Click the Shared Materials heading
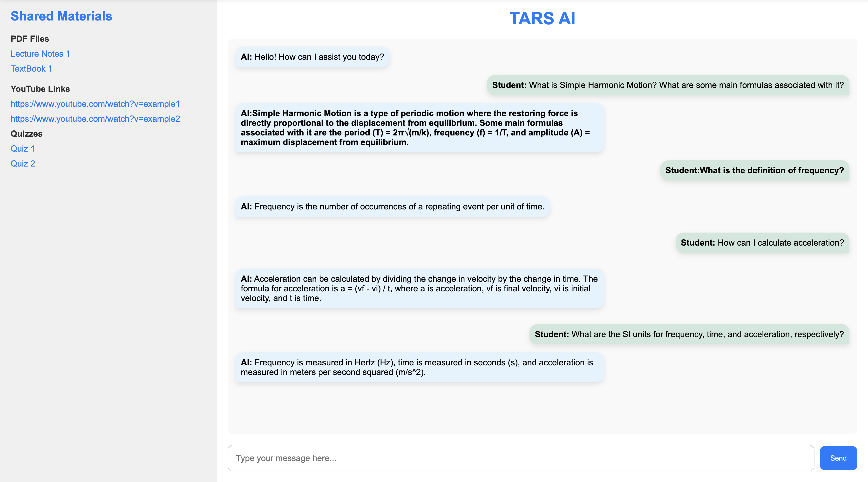This screenshot has width=868, height=482. (x=61, y=16)
